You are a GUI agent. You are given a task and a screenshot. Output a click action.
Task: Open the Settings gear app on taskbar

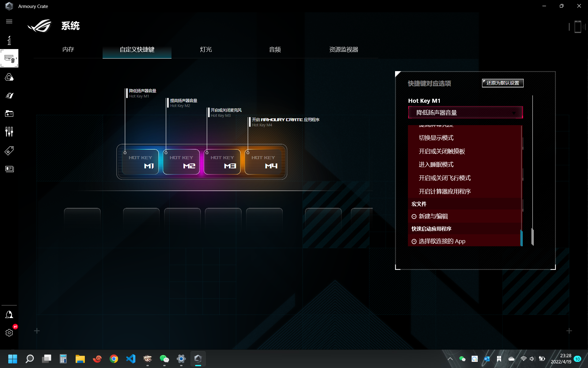pos(181,359)
